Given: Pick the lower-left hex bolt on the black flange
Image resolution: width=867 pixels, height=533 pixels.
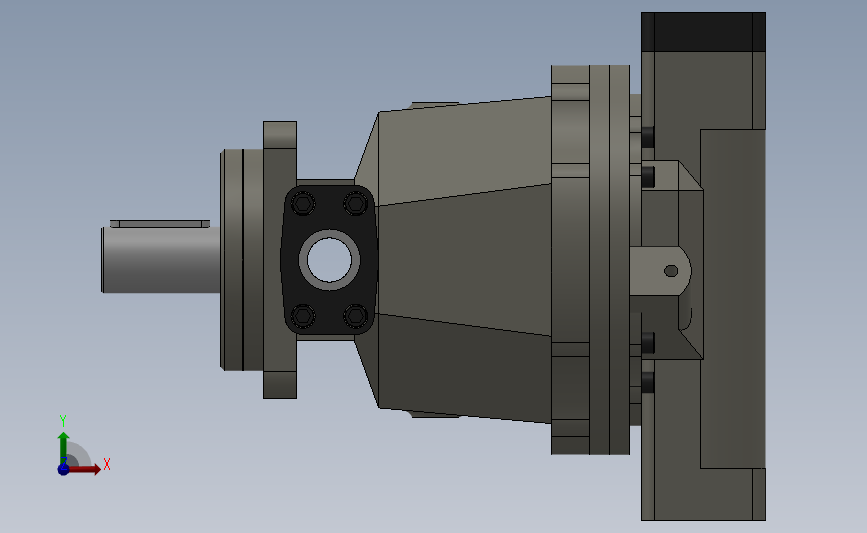Looking at the screenshot, I should click(x=303, y=316).
